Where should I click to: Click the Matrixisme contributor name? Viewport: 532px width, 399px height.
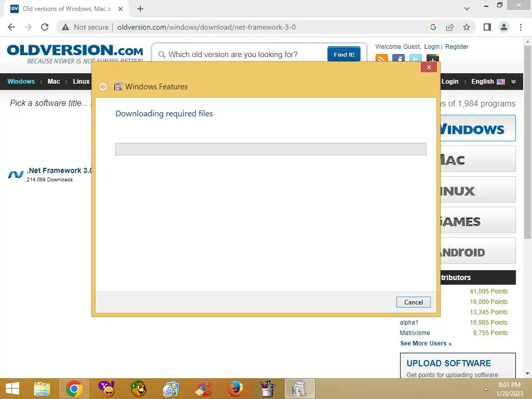coord(415,333)
